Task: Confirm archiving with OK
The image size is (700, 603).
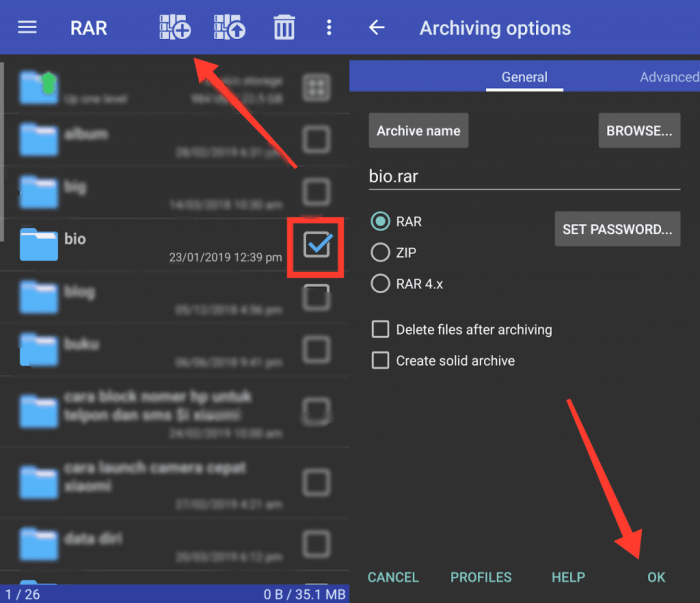Action: click(x=656, y=577)
